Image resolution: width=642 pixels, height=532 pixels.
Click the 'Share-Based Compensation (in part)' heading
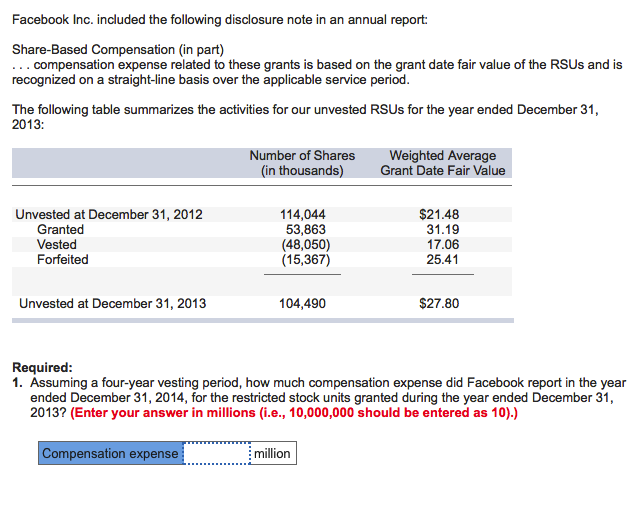(x=118, y=50)
